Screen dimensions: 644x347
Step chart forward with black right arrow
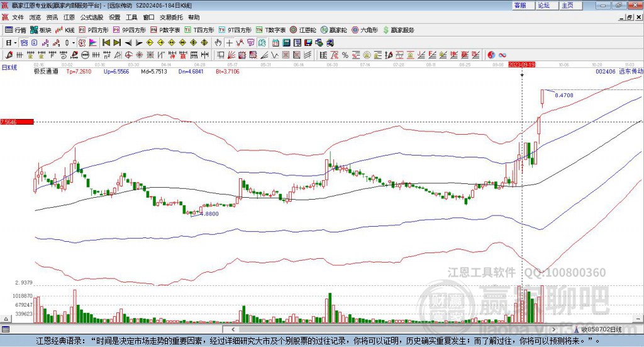(x=139, y=43)
